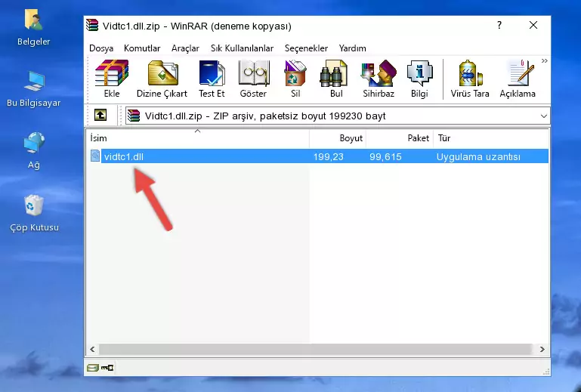Go up one folder level

(x=100, y=116)
